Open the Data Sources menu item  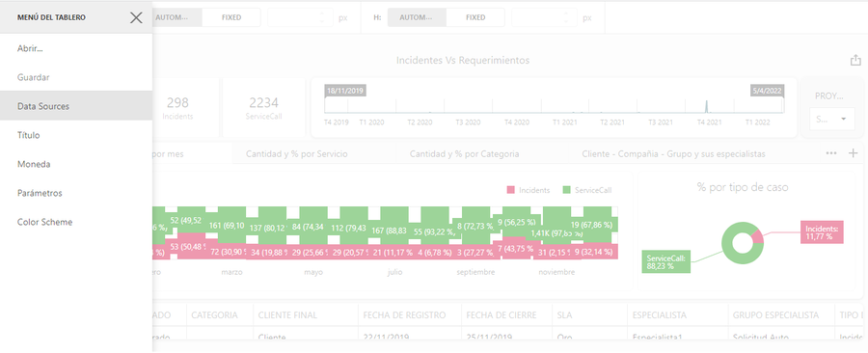coord(76,106)
